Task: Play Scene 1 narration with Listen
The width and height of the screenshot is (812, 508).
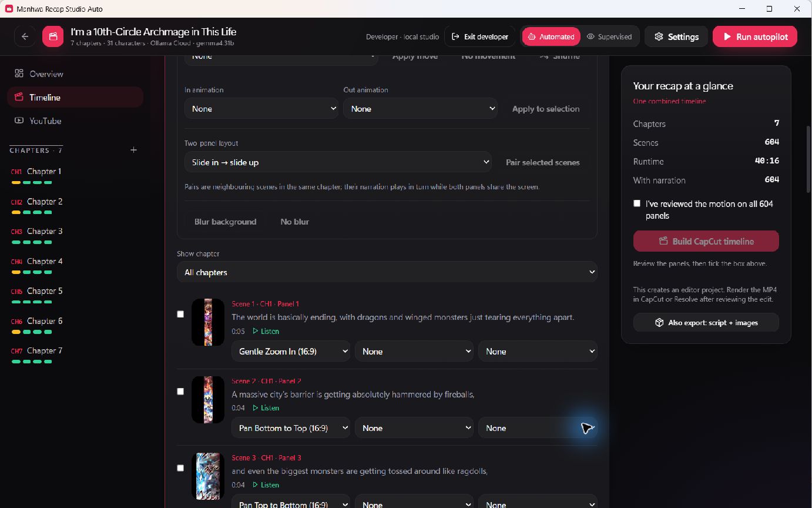Action: [x=266, y=331]
